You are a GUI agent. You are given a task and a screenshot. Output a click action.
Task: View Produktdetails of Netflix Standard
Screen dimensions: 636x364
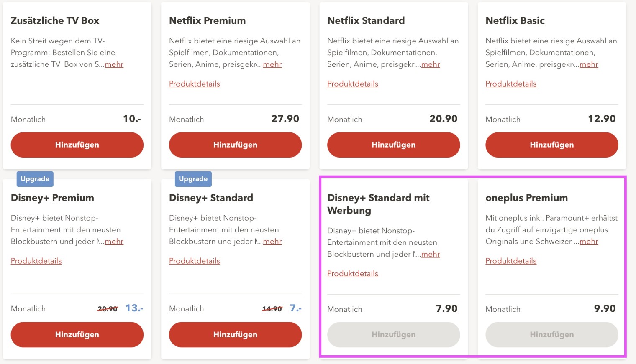point(353,84)
